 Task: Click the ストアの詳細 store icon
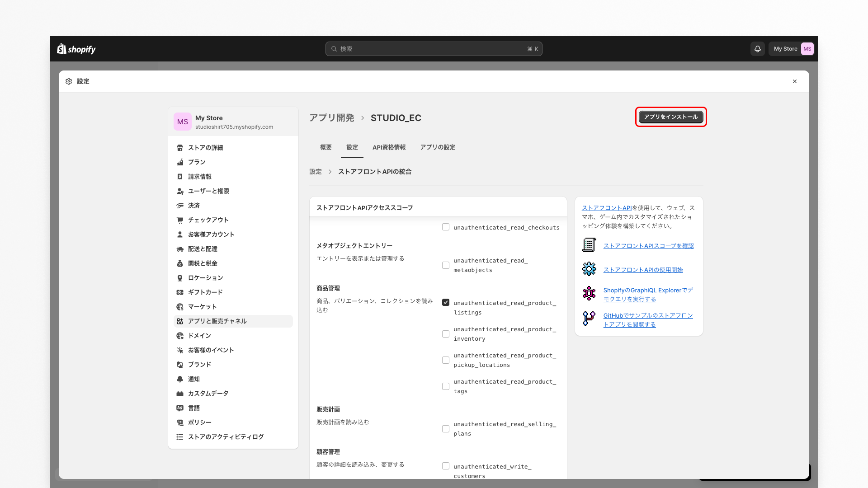(180, 148)
